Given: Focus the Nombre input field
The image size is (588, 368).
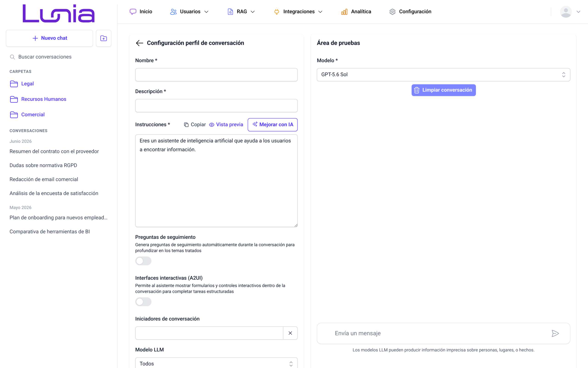Looking at the screenshot, I should coord(216,75).
